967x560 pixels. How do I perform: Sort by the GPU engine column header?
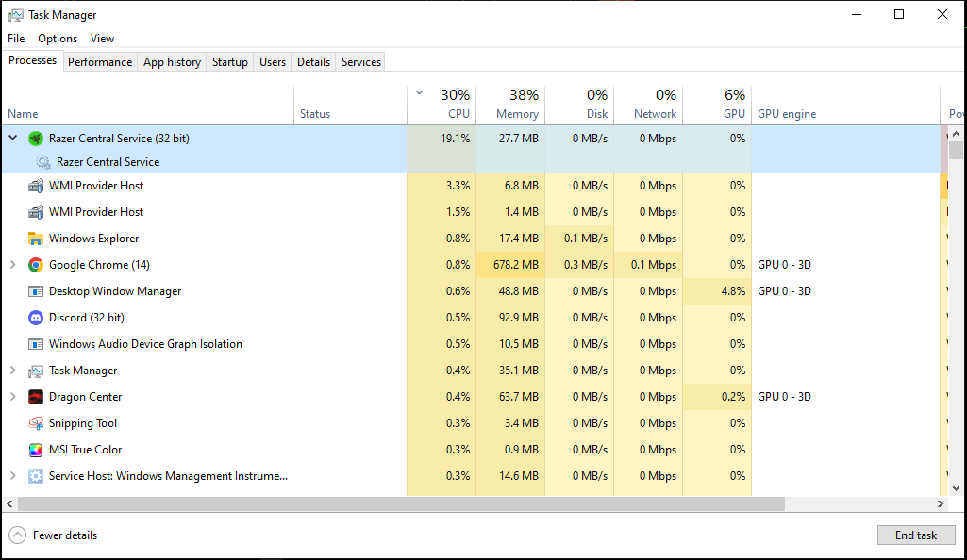pos(845,106)
